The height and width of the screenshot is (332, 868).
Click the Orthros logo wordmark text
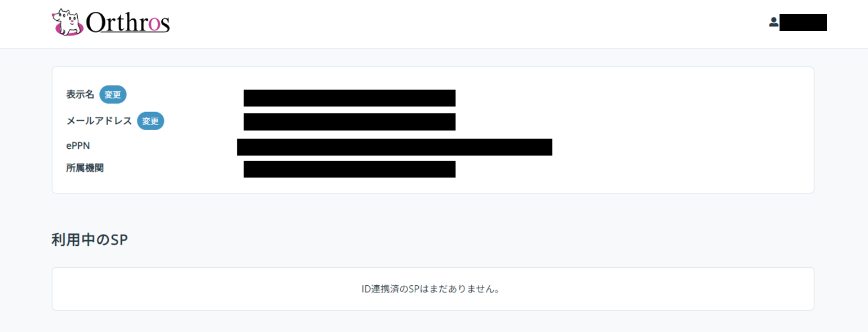pos(128,23)
